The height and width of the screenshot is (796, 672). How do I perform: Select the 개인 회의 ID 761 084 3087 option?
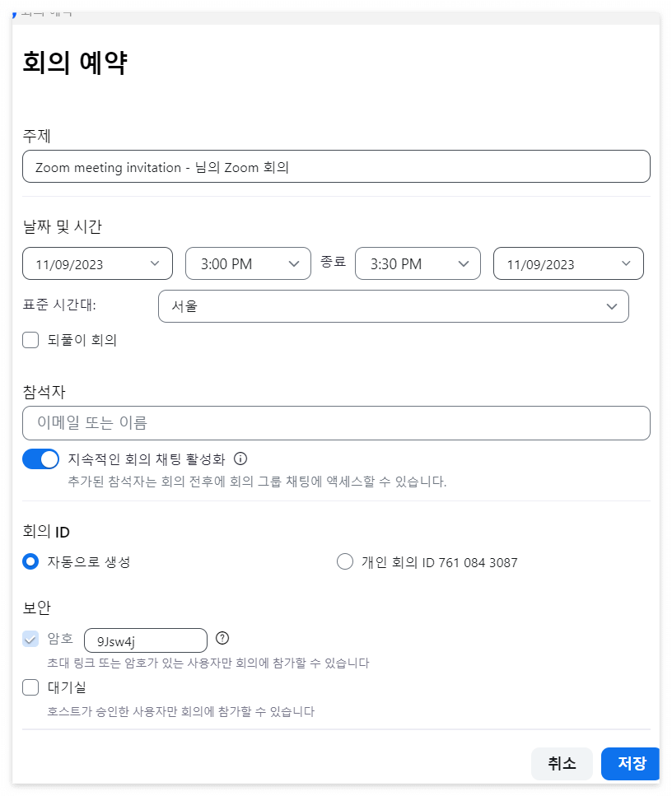[345, 562]
